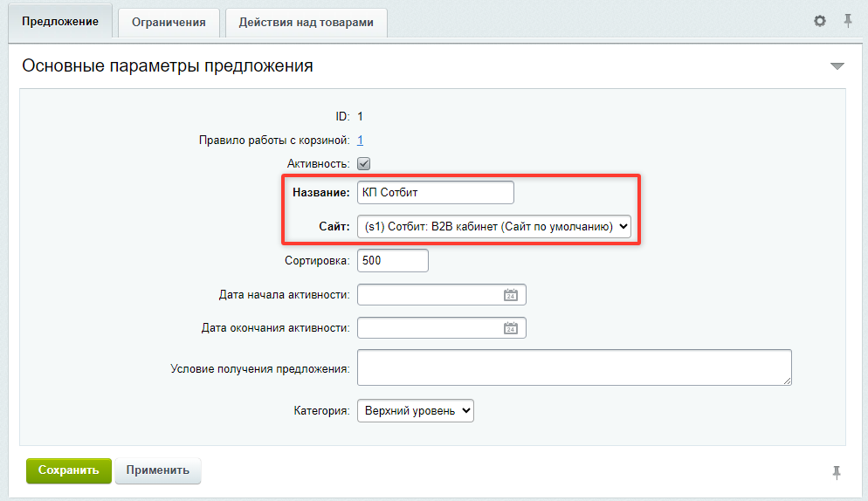Open the settings gear icon
Screen dimensions: 868x501
tap(820, 21)
